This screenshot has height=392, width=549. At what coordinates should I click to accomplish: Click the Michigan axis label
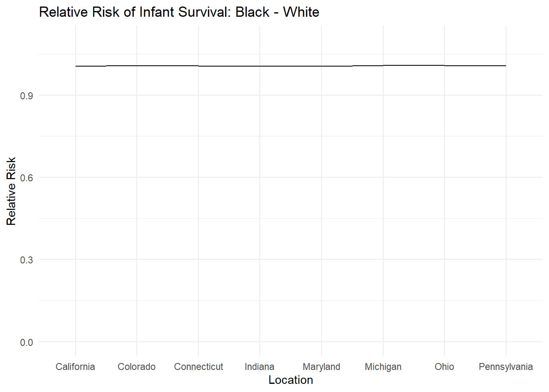pyautogui.click(x=383, y=367)
